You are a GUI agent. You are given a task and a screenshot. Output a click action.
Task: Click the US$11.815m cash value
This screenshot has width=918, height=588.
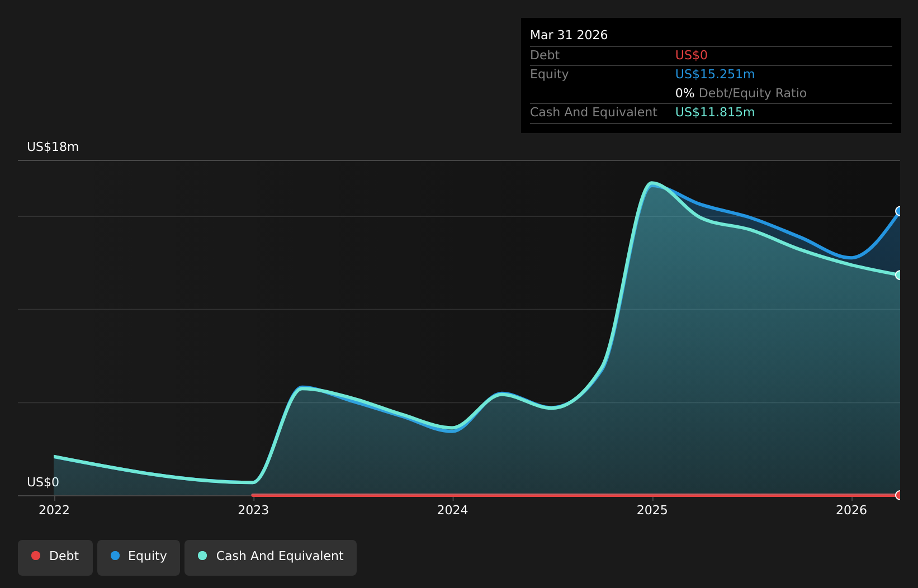tap(715, 112)
